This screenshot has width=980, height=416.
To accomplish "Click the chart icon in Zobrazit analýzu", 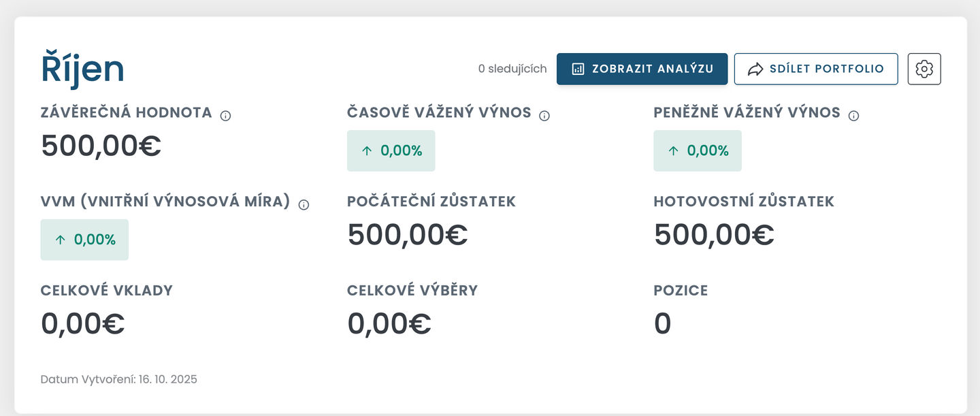I will pyautogui.click(x=578, y=69).
